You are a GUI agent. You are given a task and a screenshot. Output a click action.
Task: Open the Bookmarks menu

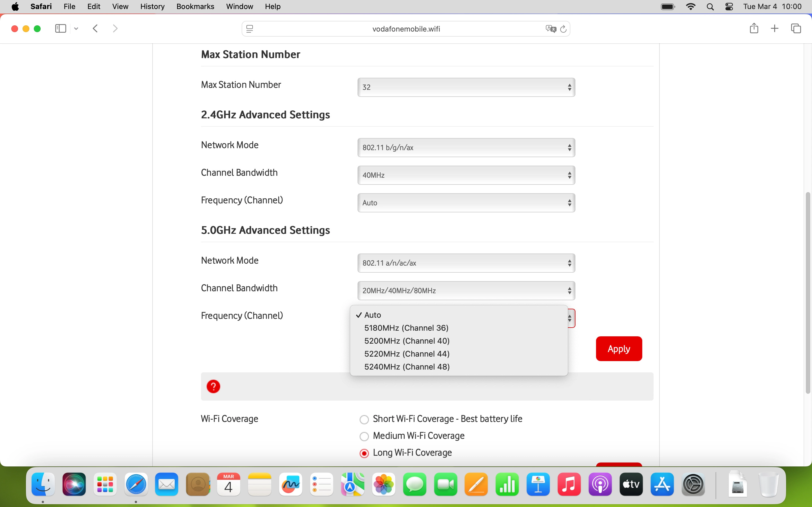(x=195, y=7)
